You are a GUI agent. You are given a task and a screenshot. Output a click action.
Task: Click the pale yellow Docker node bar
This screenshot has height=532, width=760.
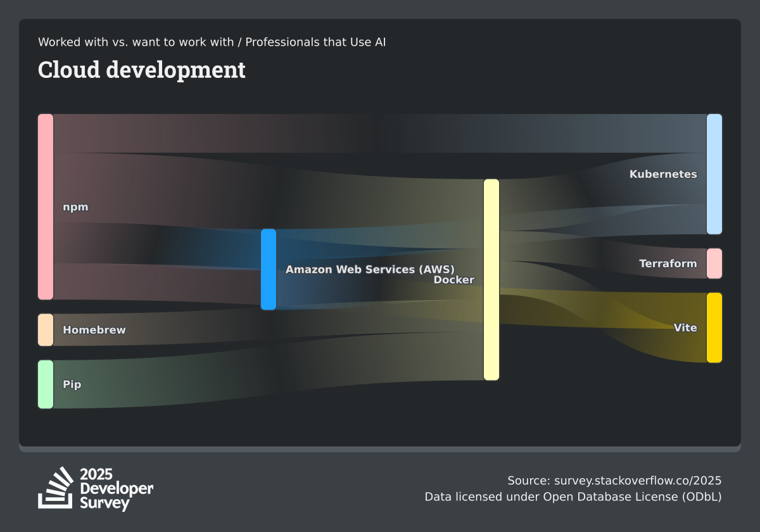coord(491,279)
